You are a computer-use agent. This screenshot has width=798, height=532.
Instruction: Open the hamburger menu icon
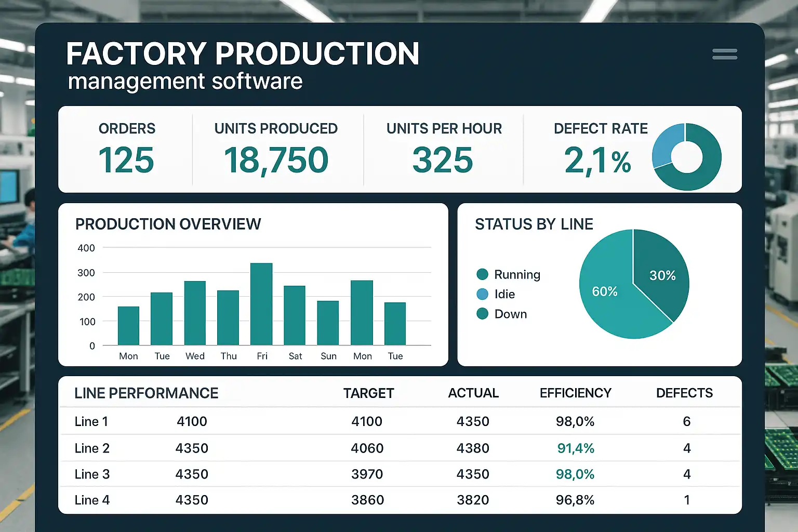(725, 54)
